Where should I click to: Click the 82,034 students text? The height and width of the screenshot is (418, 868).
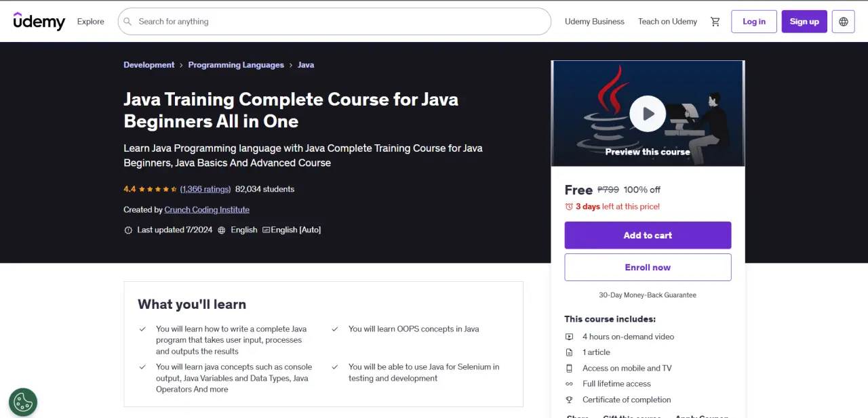(265, 189)
